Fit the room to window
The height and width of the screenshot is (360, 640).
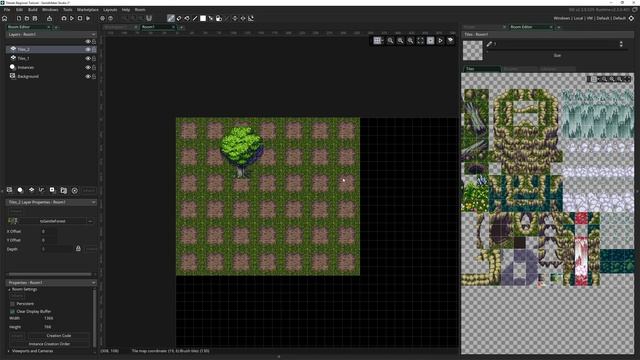pyautogui.click(x=420, y=40)
